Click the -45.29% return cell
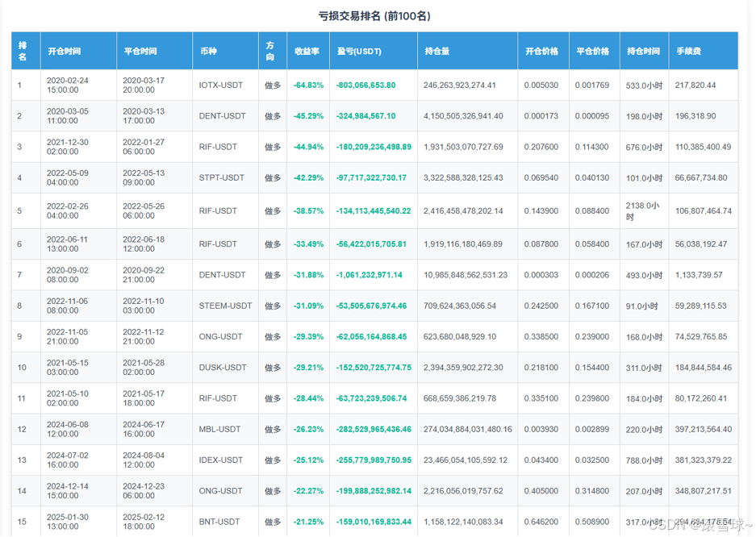The height and width of the screenshot is (537, 756). [308, 116]
